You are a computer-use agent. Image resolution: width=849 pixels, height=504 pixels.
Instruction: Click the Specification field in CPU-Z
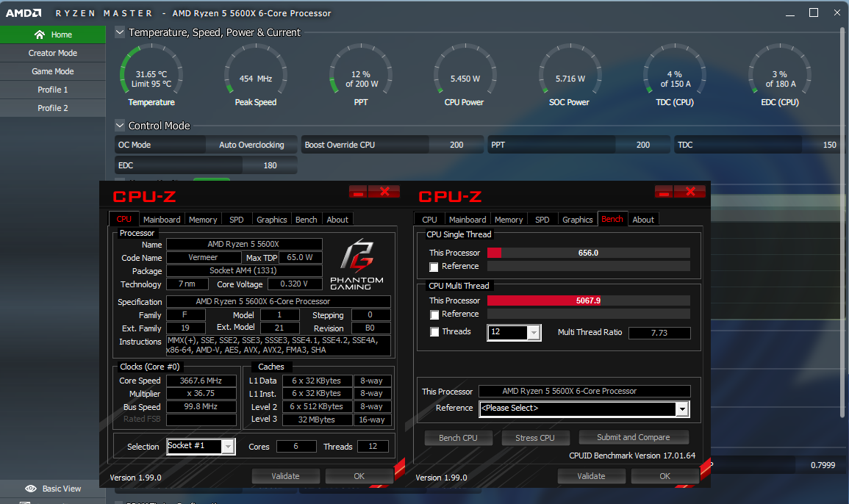pyautogui.click(x=279, y=301)
